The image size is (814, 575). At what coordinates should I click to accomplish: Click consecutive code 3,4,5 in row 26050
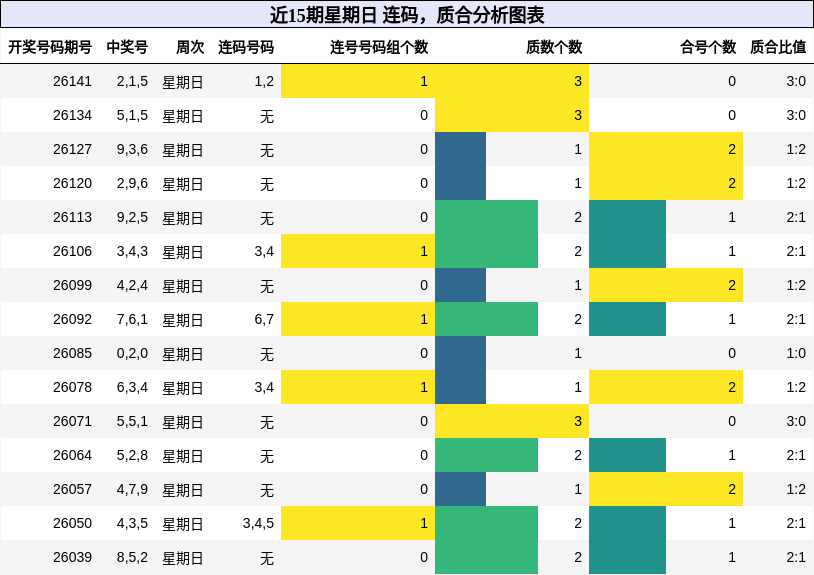click(x=258, y=523)
